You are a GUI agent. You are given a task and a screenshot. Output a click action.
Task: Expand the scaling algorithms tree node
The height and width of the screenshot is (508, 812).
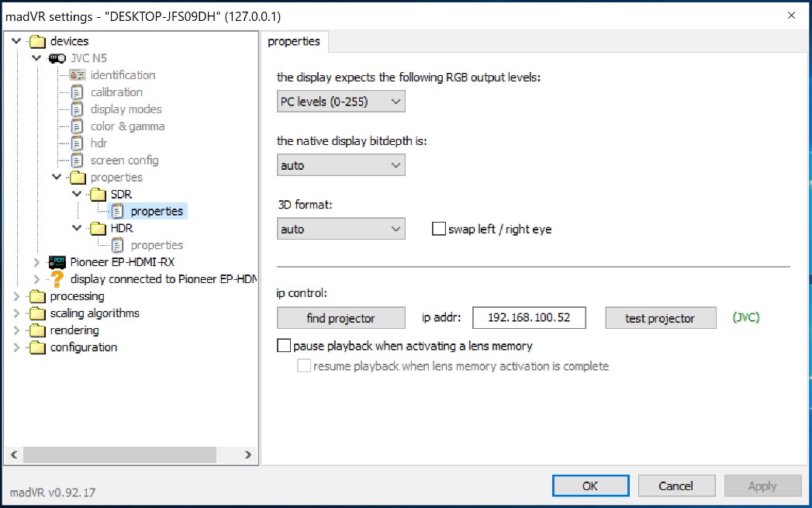pyautogui.click(x=16, y=313)
